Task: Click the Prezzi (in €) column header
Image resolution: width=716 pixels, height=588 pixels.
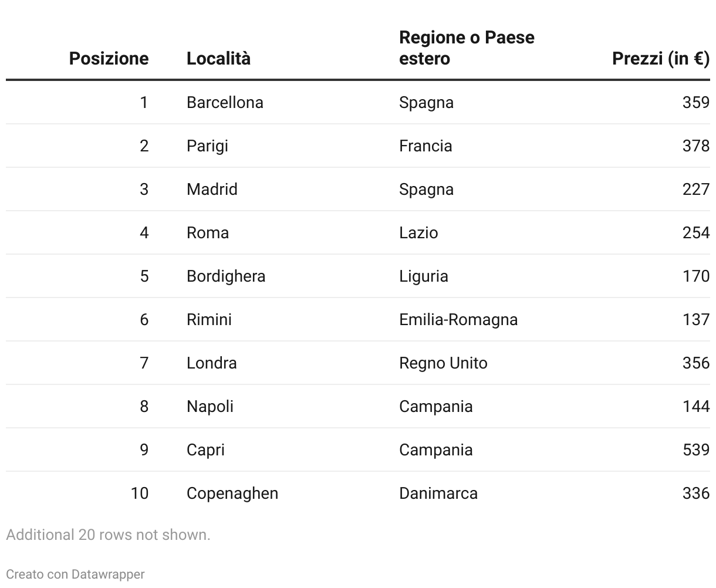Action: click(661, 59)
